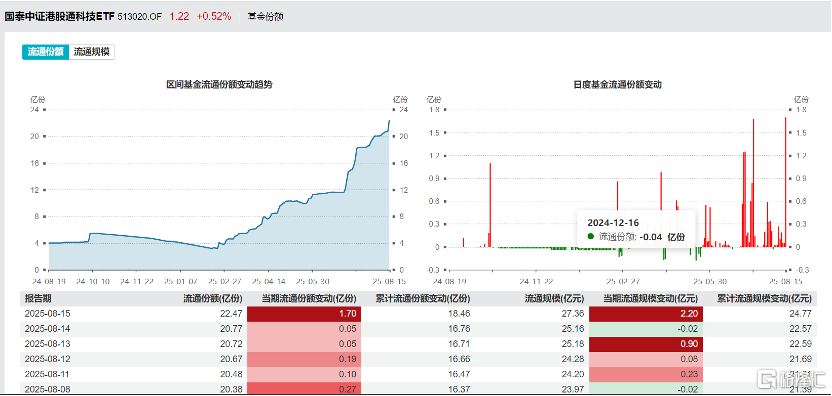Viewport: 832px width, 396px height.
Task: Click the 22.59 cumulative scale cell
Action: coord(801,344)
